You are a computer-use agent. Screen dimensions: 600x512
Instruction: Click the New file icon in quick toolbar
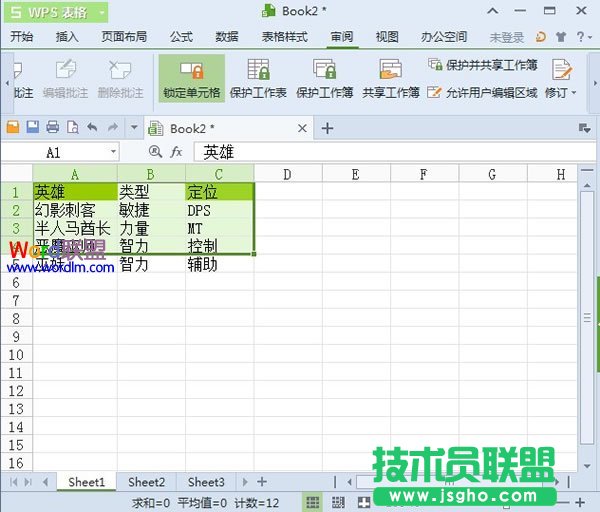coord(13,127)
